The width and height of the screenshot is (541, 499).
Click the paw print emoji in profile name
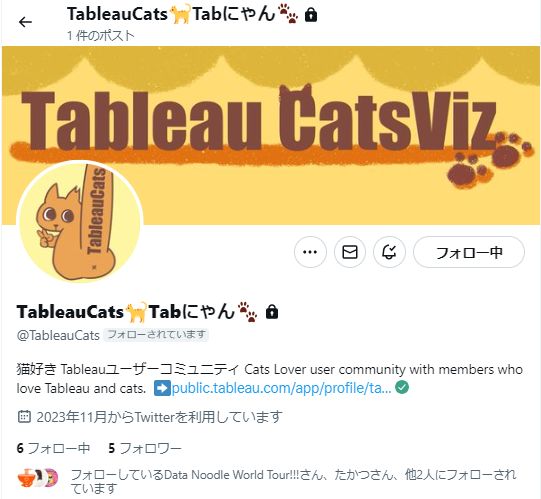pos(247,311)
